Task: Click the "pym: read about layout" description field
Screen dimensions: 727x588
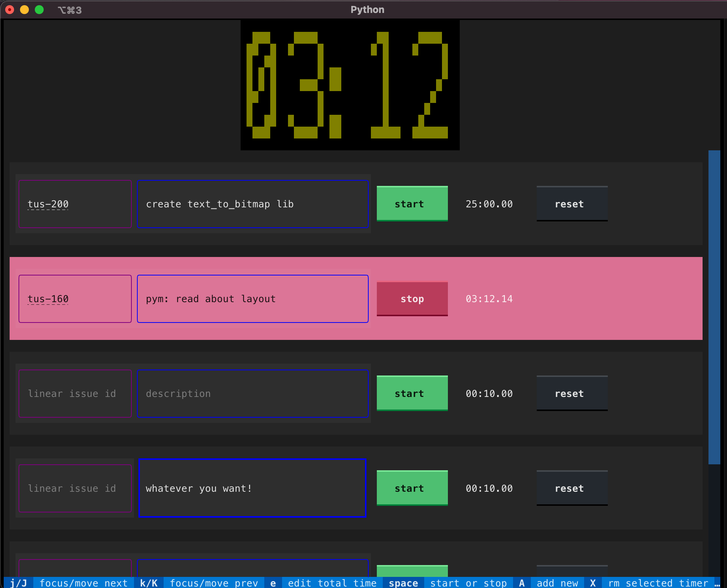Action: [253, 299]
